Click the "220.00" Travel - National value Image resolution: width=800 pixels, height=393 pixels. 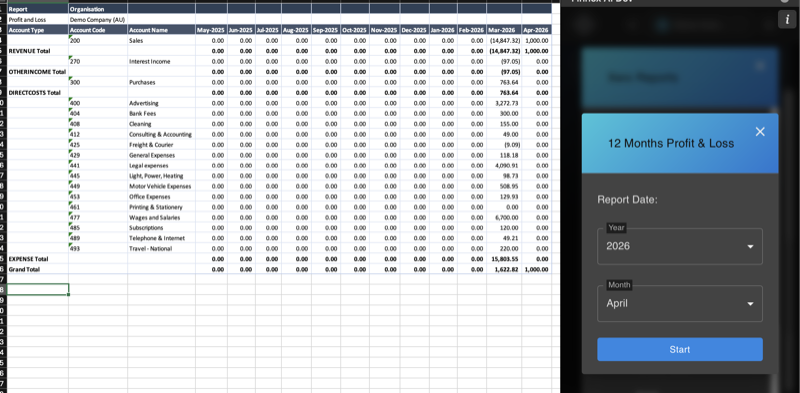click(504, 249)
